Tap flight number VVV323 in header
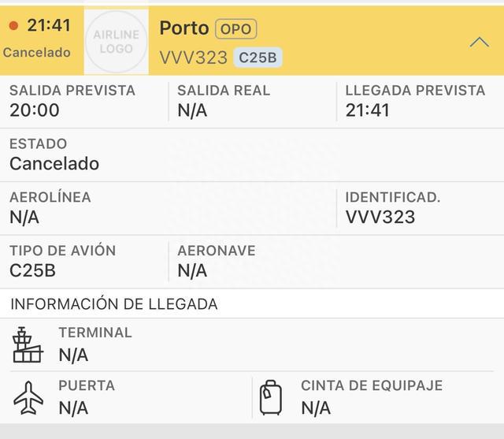Screen dimensions: 504x439 pos(193,58)
